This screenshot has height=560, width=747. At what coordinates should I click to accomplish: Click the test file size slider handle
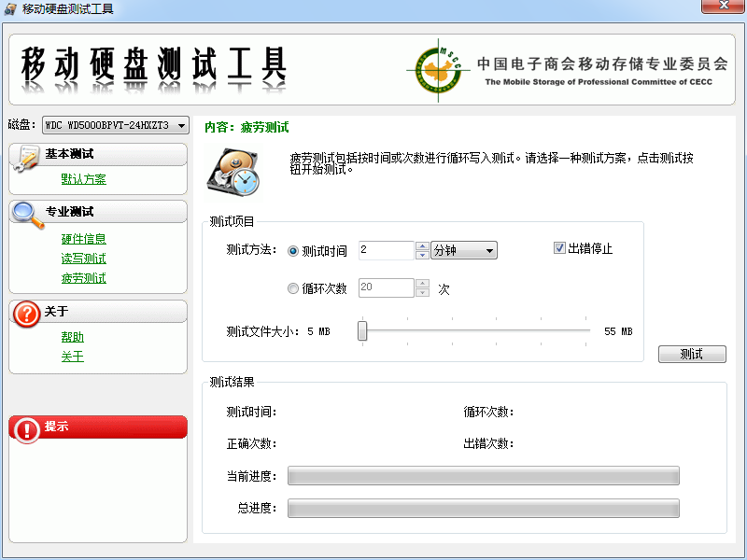click(362, 331)
